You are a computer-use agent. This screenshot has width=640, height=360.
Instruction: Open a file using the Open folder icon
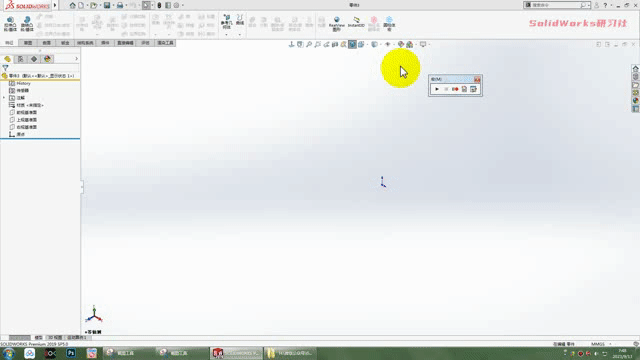[93, 5]
